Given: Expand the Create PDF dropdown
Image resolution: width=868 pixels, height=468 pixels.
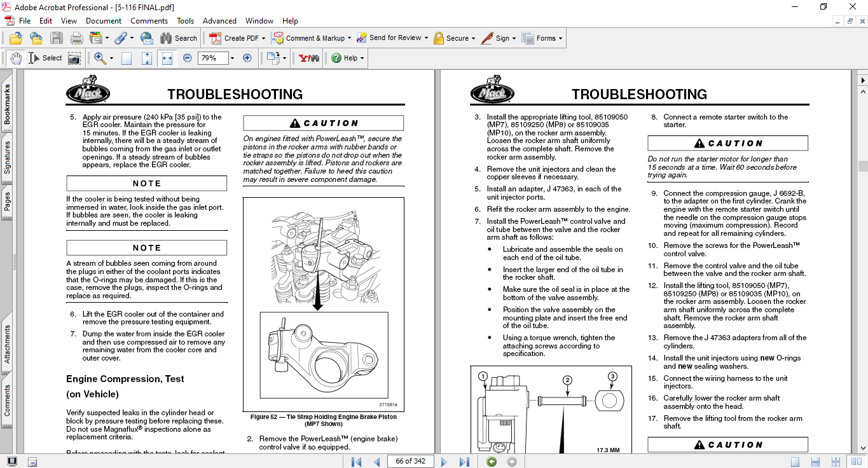Looking at the screenshot, I should click(264, 38).
